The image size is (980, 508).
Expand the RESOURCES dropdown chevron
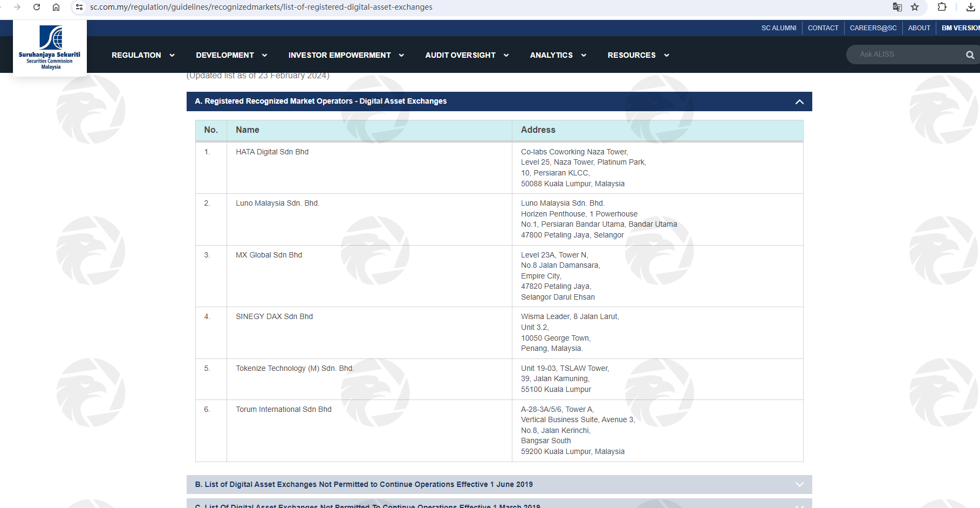pos(667,55)
